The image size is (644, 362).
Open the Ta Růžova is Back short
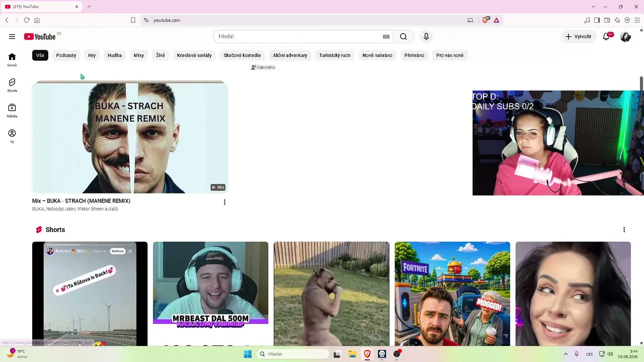[90, 294]
